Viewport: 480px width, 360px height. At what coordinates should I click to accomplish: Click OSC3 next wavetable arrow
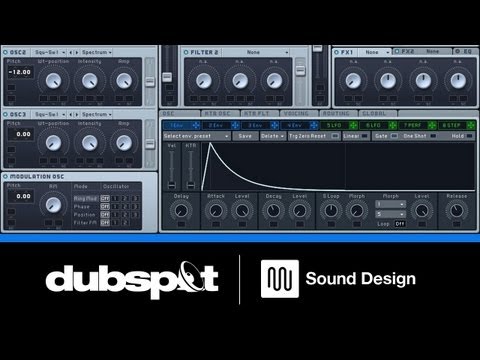pos(77,114)
